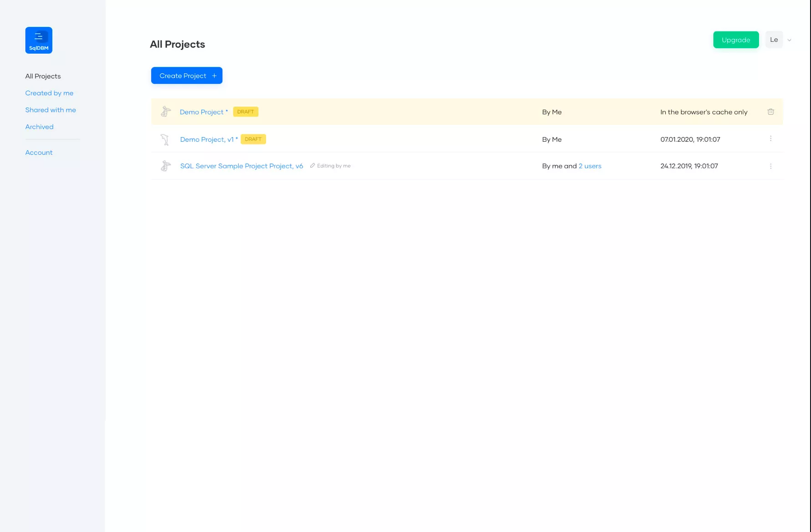
Task: Click the database icon beside Demo Project, v1
Action: [165, 139]
